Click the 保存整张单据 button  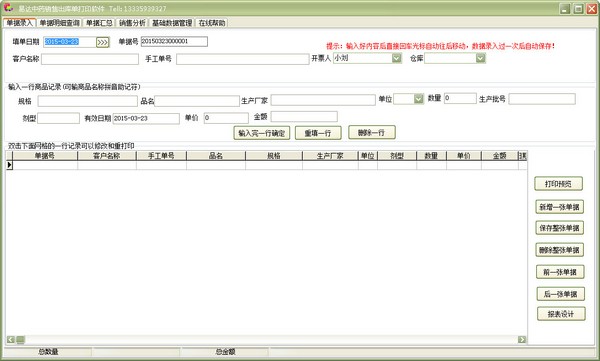click(x=559, y=228)
